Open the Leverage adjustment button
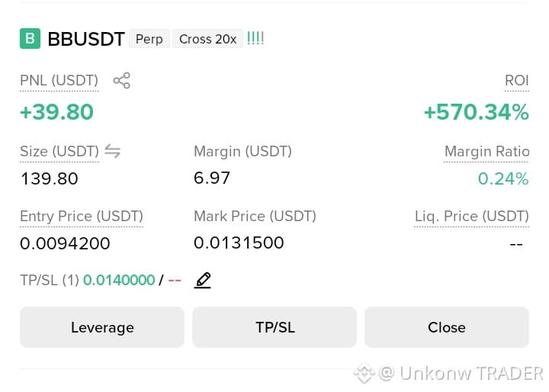The height and width of the screenshot is (392, 549). [102, 327]
